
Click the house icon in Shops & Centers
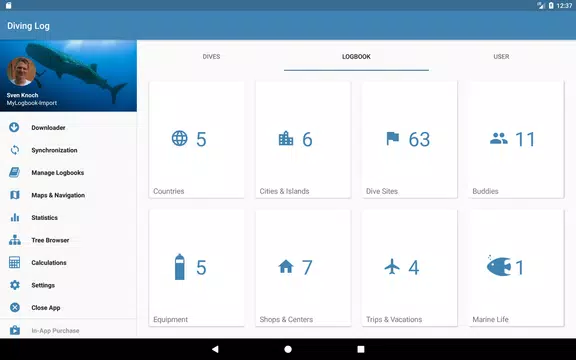click(x=286, y=266)
